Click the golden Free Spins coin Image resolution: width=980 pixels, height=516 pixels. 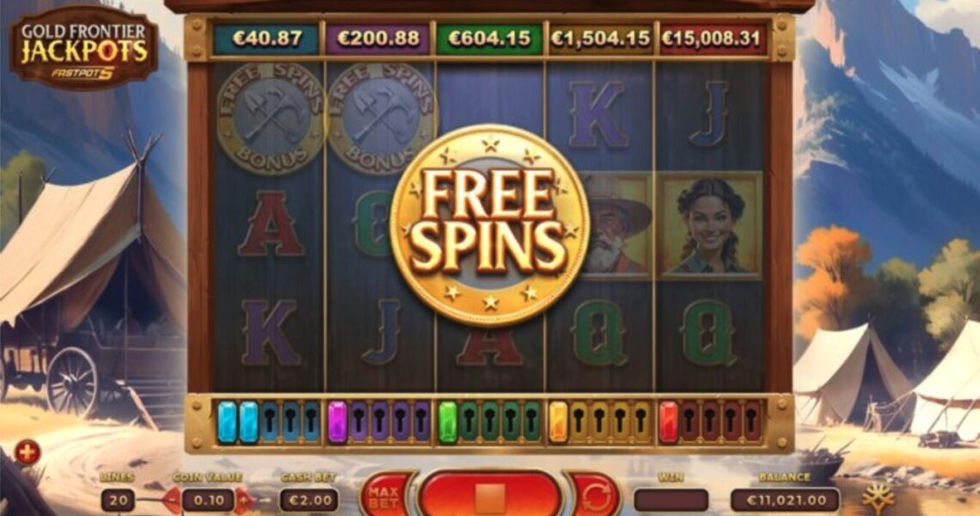[489, 224]
